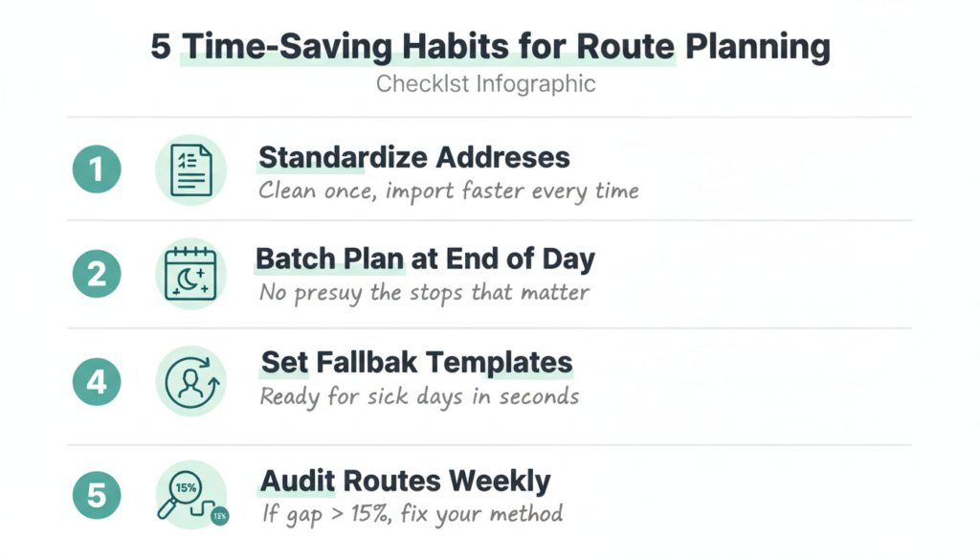The image size is (980, 560).
Task: Open the "Audit Routes Weekly" heading
Action: tap(405, 480)
